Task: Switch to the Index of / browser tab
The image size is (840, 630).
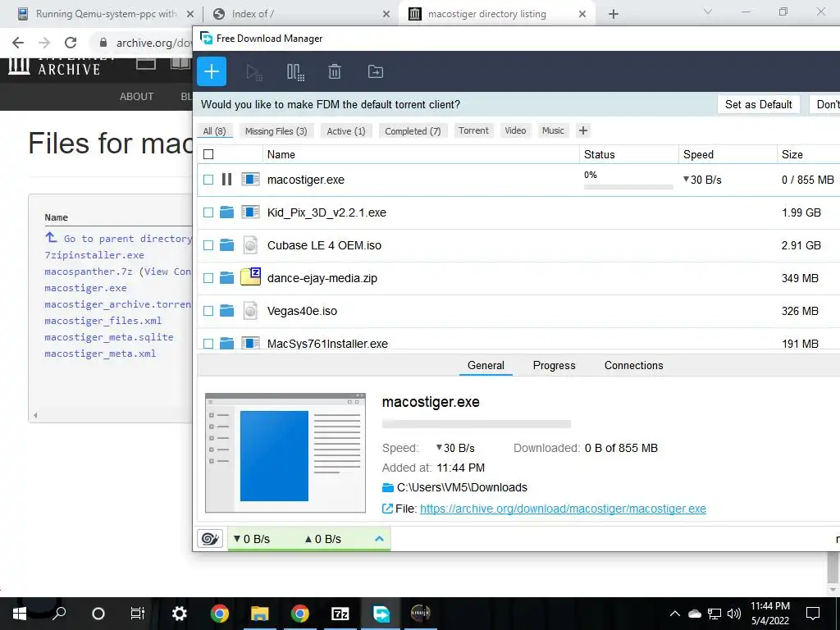Action: coord(302,14)
